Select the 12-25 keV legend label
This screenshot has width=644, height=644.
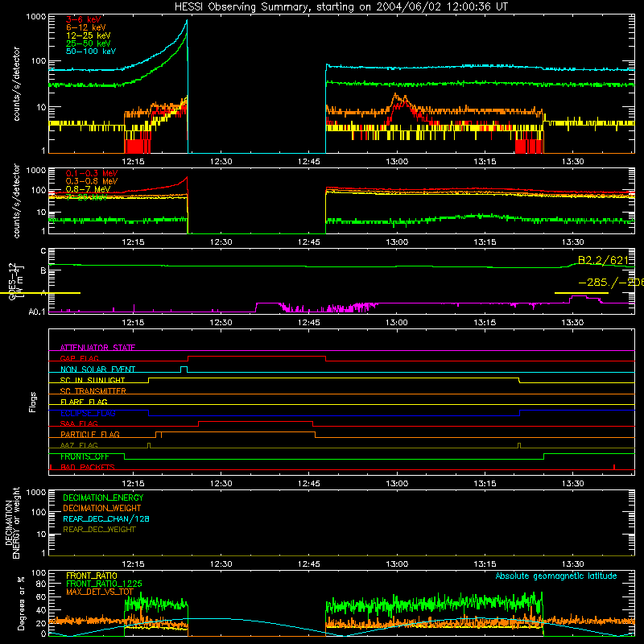[x=89, y=35]
